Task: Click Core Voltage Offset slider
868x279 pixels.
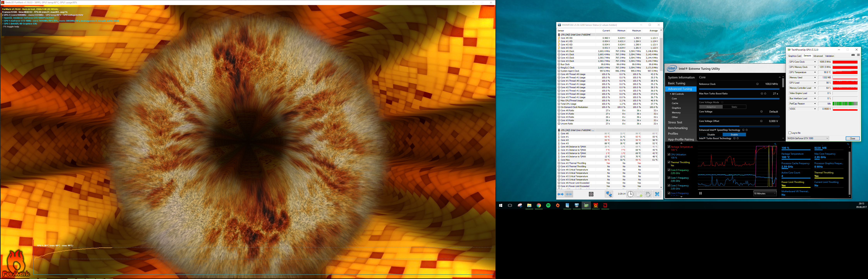Action: coord(739,126)
